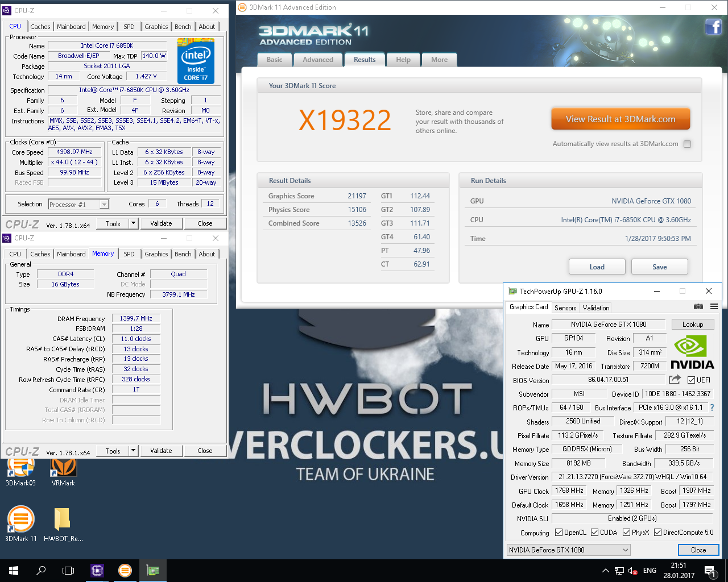
Task: Click the Save button in Run Details
Action: [x=660, y=267]
